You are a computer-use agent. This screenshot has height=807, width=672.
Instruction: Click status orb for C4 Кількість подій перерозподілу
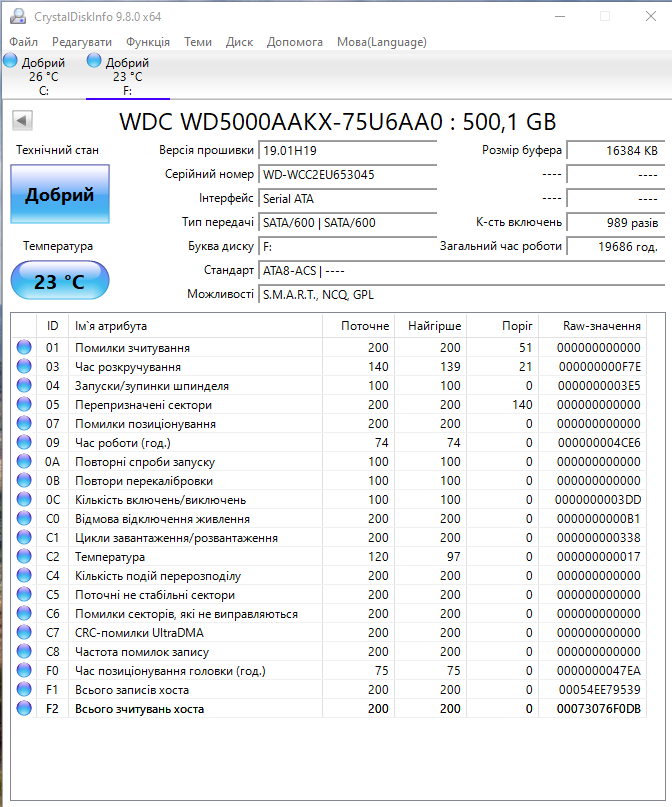24,575
